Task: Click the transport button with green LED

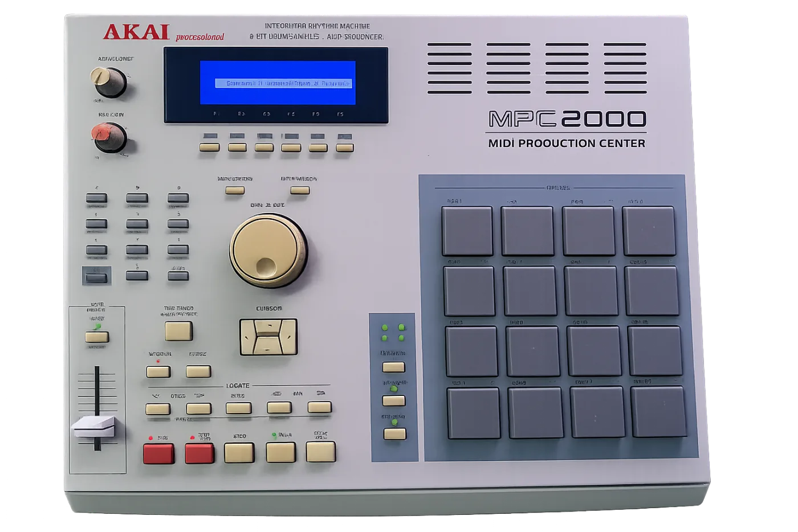Action: tap(280, 452)
